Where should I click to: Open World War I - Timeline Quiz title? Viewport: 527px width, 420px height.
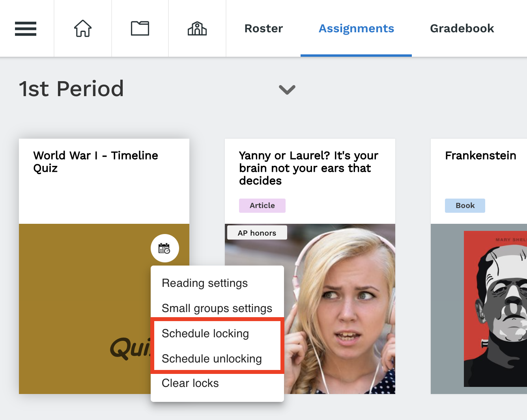coord(95,162)
